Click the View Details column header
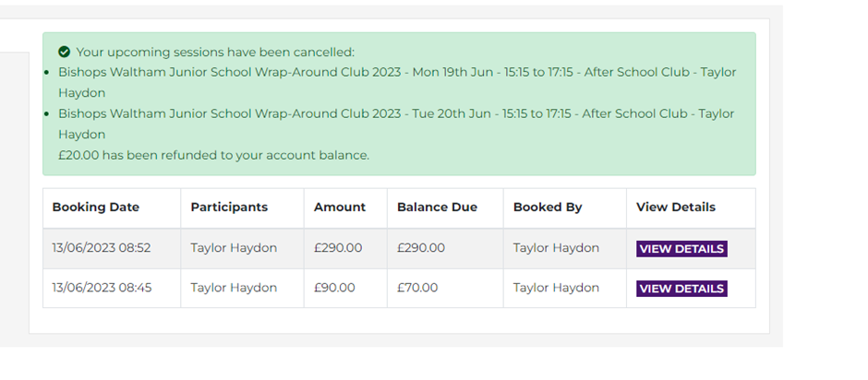868x380 pixels. point(676,208)
